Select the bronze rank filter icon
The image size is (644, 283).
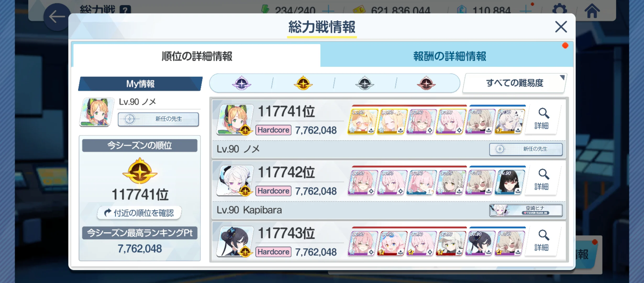(x=426, y=83)
